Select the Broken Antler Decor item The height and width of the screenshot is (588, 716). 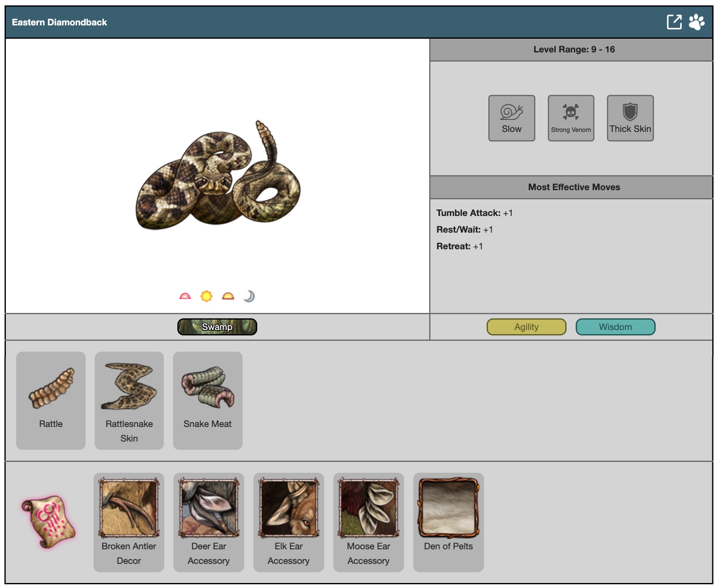click(x=129, y=522)
